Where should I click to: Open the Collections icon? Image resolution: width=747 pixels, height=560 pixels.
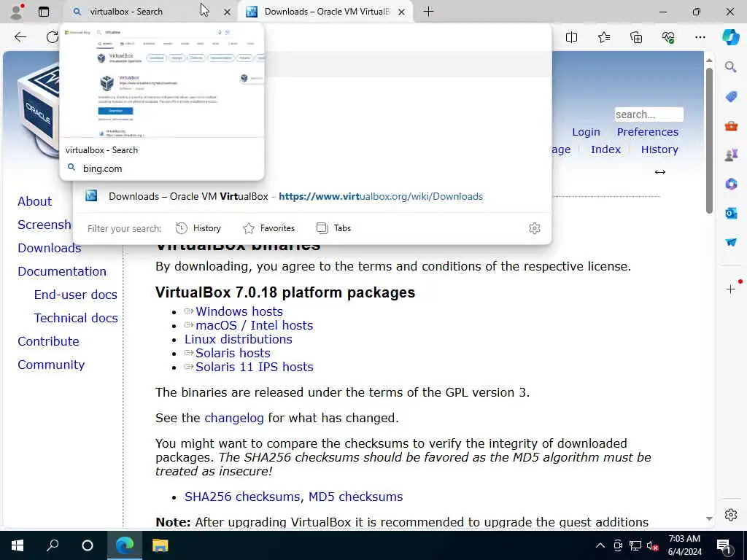636,37
